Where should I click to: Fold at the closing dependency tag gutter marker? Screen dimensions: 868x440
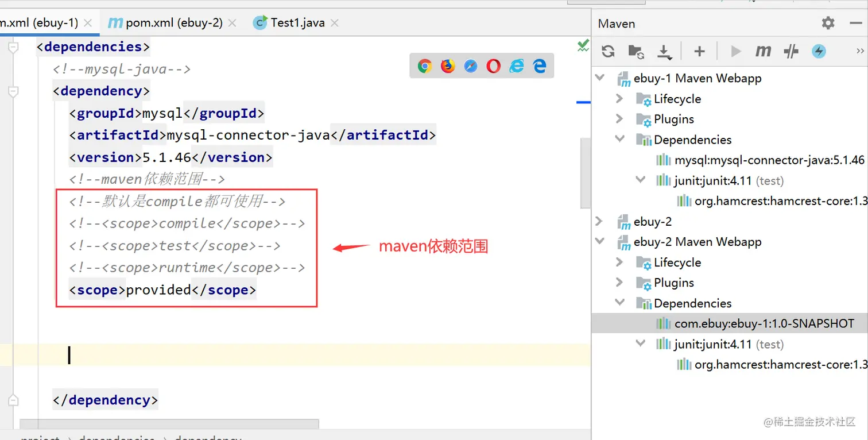[x=14, y=400]
